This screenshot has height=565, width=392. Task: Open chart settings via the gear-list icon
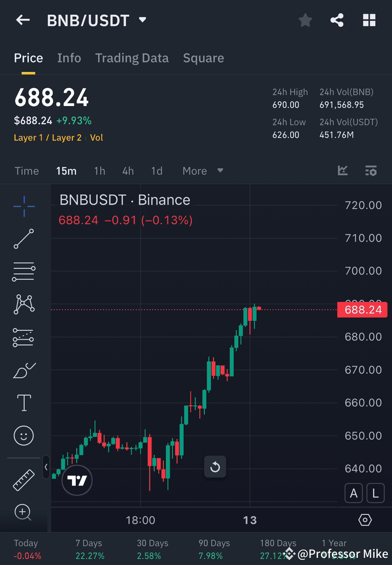point(371,171)
